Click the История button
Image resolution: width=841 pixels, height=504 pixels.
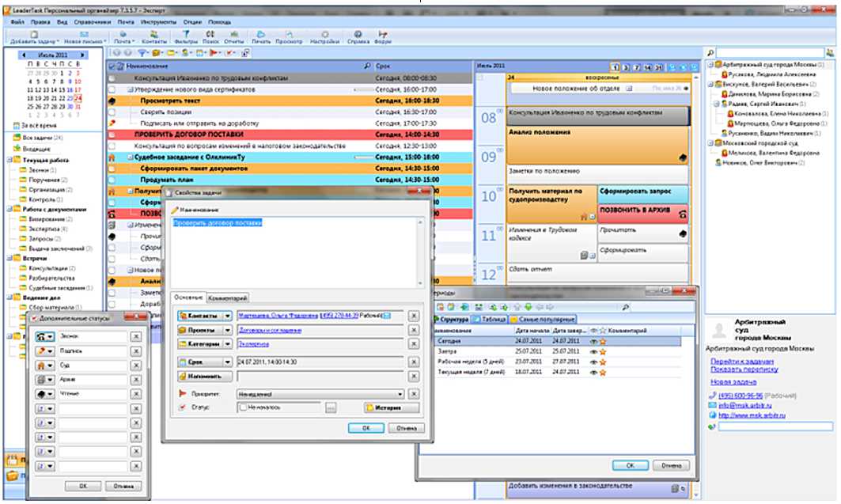coord(391,407)
